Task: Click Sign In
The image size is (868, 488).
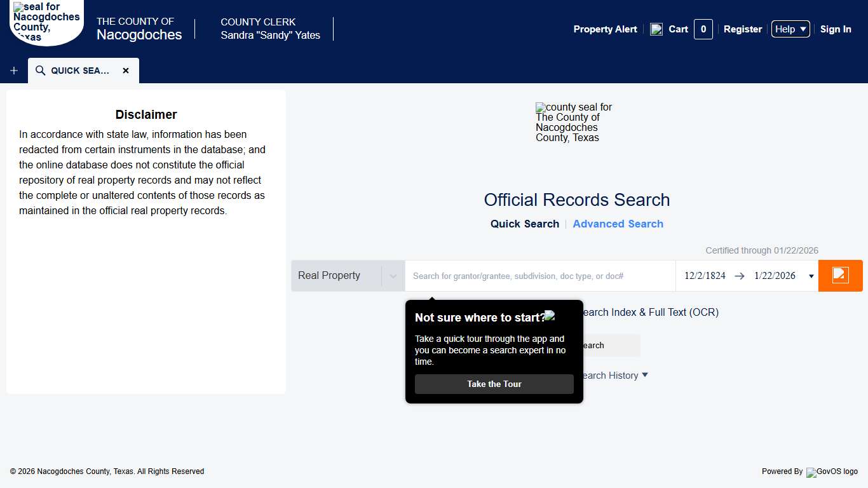Action: click(x=836, y=29)
